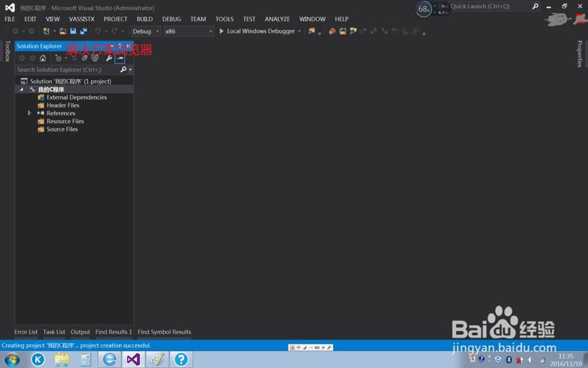Screen dimensions: 588x368
Task: Click the Visual Studio taskbar icon
Action: click(x=133, y=360)
